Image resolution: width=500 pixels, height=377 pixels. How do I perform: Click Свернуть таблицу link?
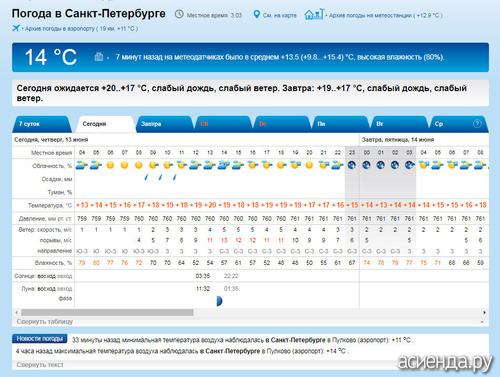point(45,322)
